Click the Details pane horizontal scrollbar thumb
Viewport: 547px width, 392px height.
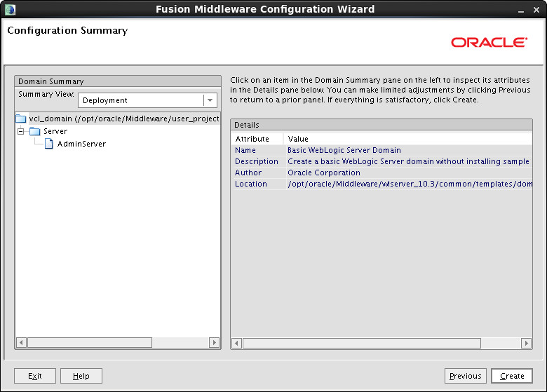tap(362, 343)
